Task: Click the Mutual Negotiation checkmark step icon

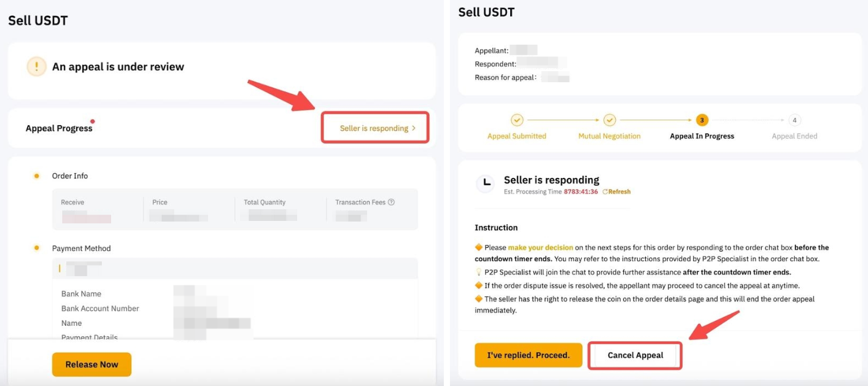Action: (x=609, y=120)
